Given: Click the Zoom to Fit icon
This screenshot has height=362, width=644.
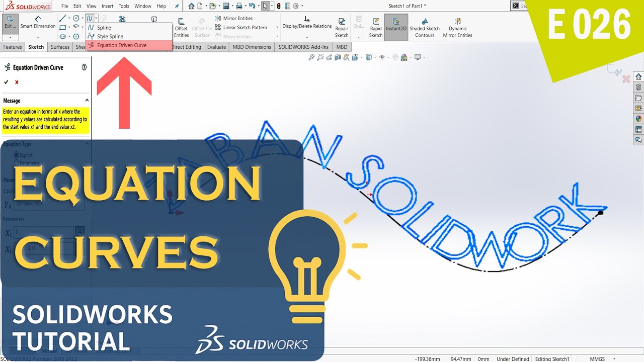Looking at the screenshot, I should click(x=311, y=57).
